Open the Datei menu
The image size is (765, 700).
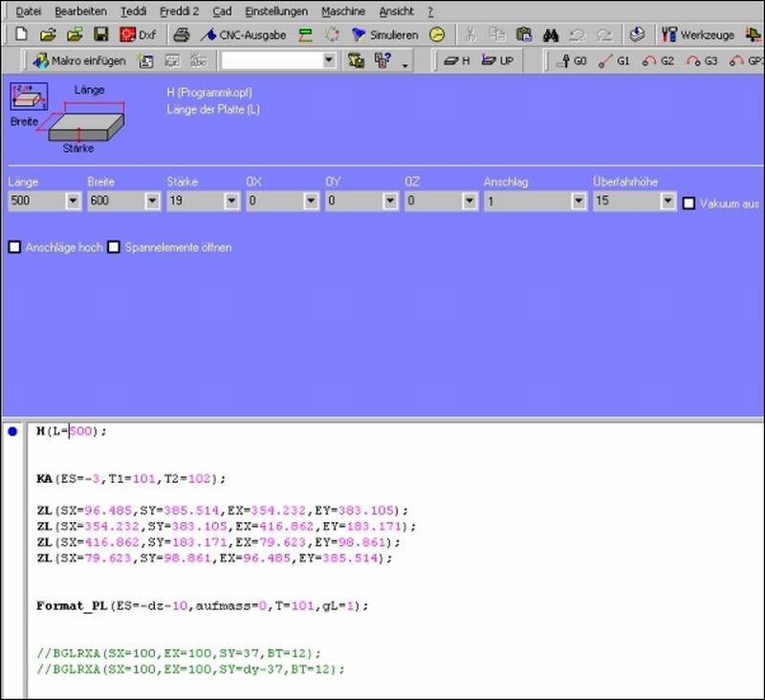[29, 11]
